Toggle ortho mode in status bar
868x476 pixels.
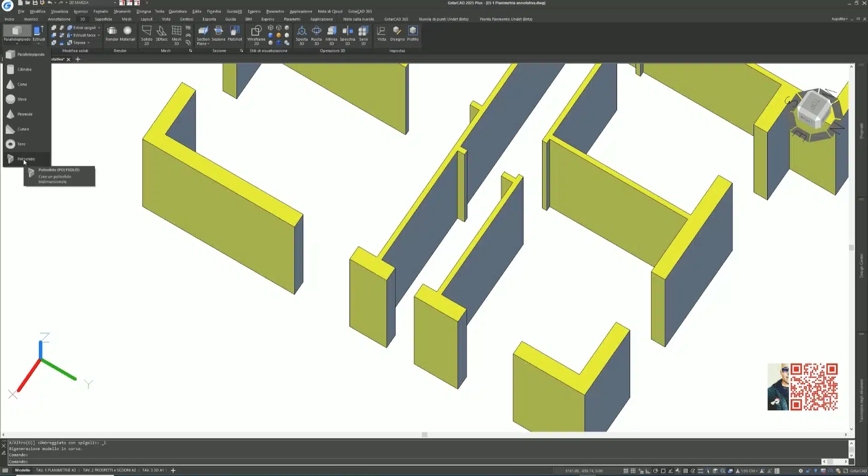click(648, 471)
